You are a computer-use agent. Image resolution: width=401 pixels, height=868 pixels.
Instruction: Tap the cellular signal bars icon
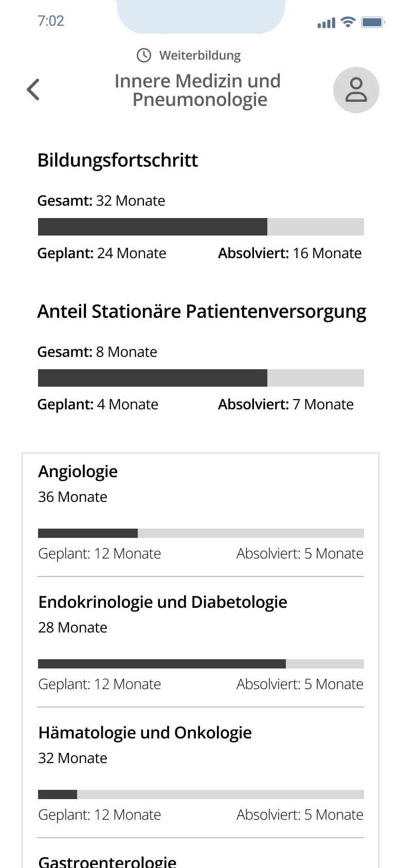326,23
